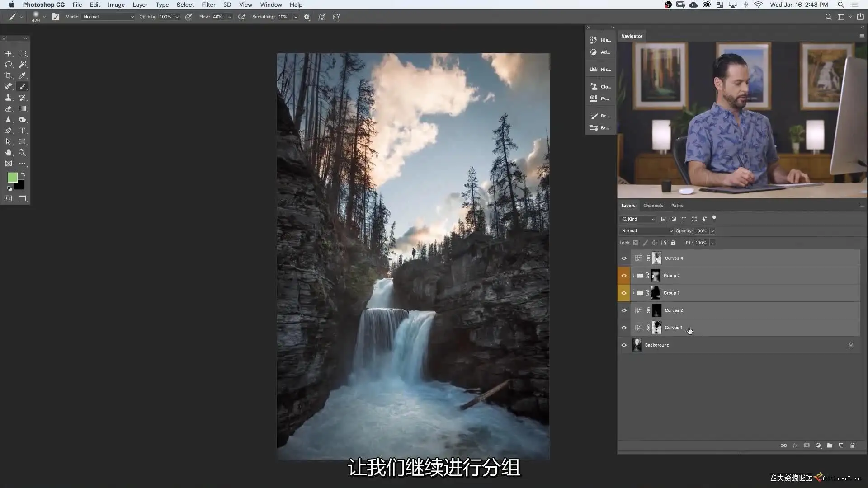Image resolution: width=868 pixels, height=488 pixels.
Task: Click the delete layer trash icon
Action: pos(853,446)
